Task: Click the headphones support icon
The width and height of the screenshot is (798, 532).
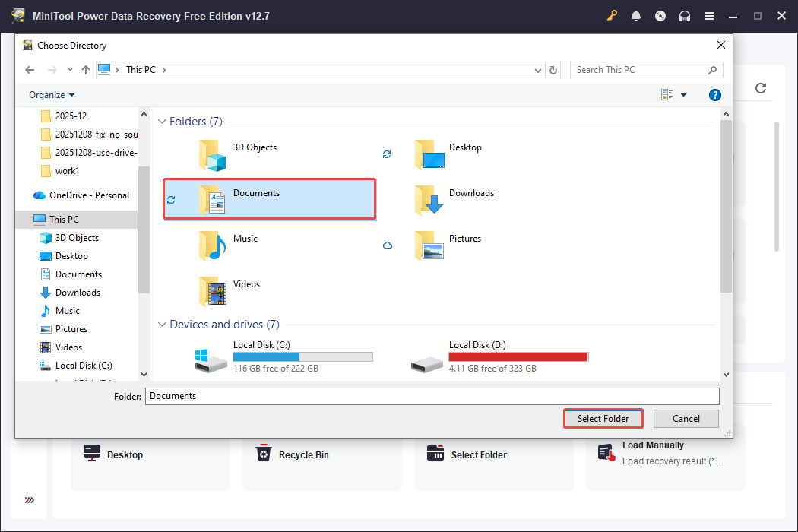Action: pyautogui.click(x=685, y=16)
